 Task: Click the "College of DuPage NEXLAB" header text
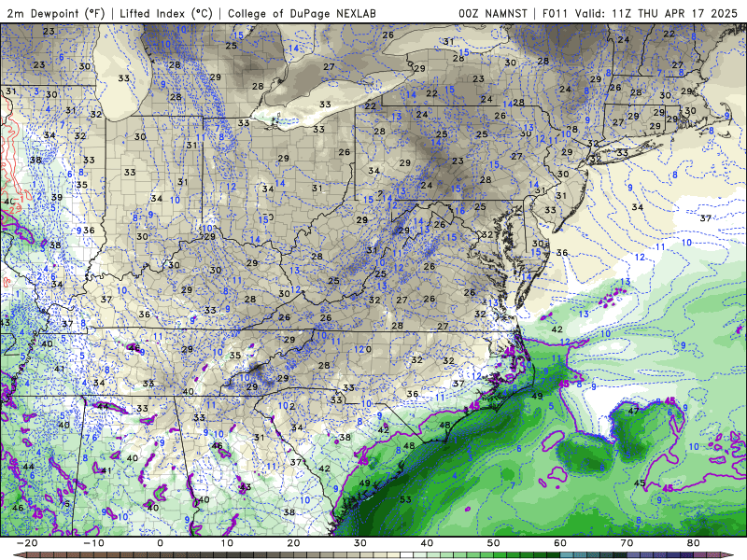click(x=302, y=13)
